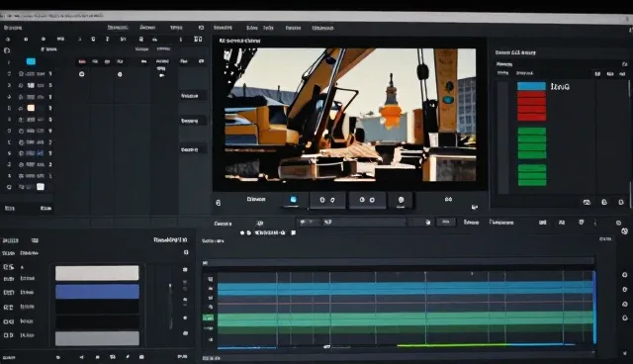Activate the blue highlighted button under the preview
The height and width of the screenshot is (364, 633).
coord(294,200)
